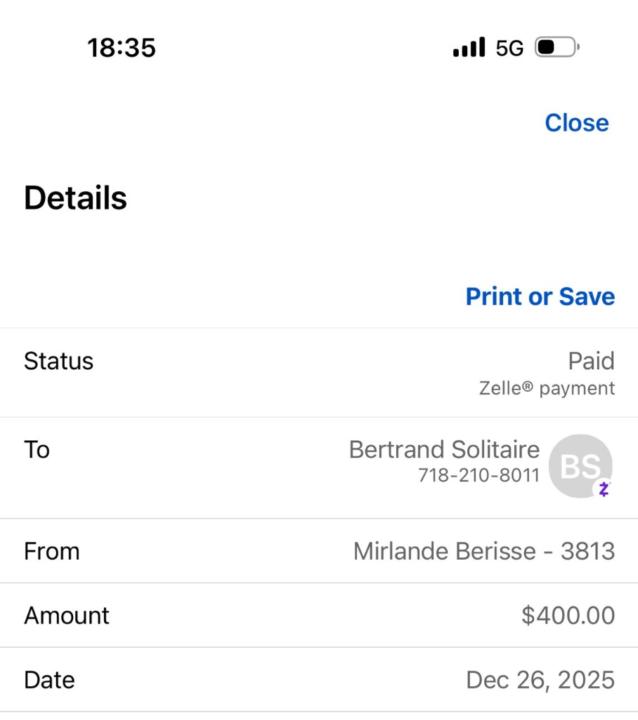The height and width of the screenshot is (720, 638).
Task: Click the purple Zelle badge icon
Action: tap(603, 489)
